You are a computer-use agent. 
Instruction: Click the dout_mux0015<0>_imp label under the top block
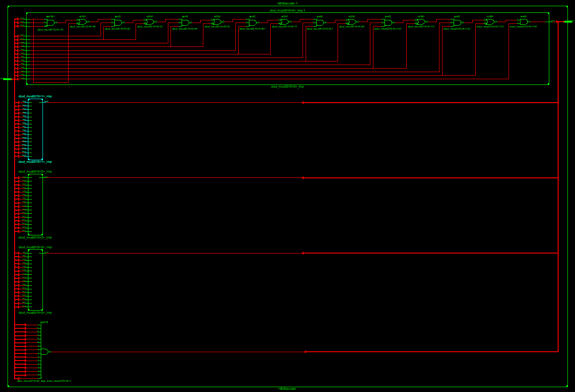(287, 87)
